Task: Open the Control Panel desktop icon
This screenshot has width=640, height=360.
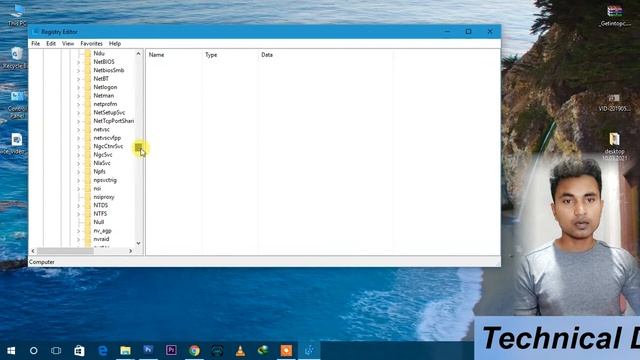Action: 17,104
